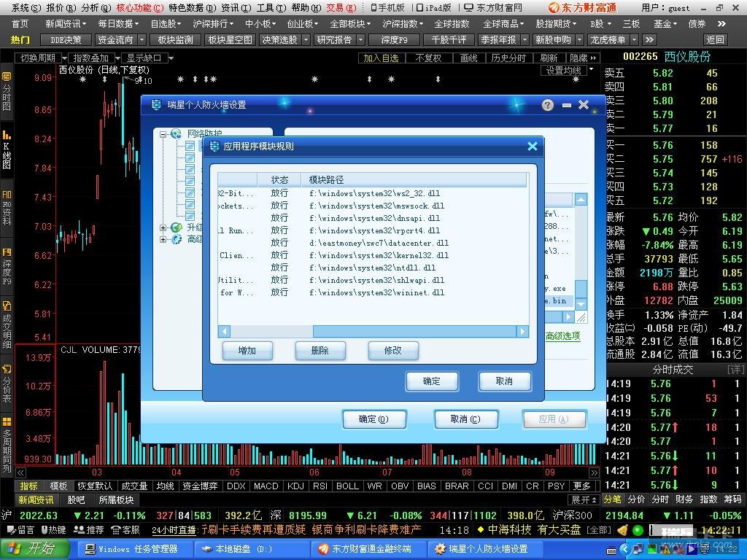Confirm module rules with 确定 button
This screenshot has height=560, width=747.
point(432,381)
